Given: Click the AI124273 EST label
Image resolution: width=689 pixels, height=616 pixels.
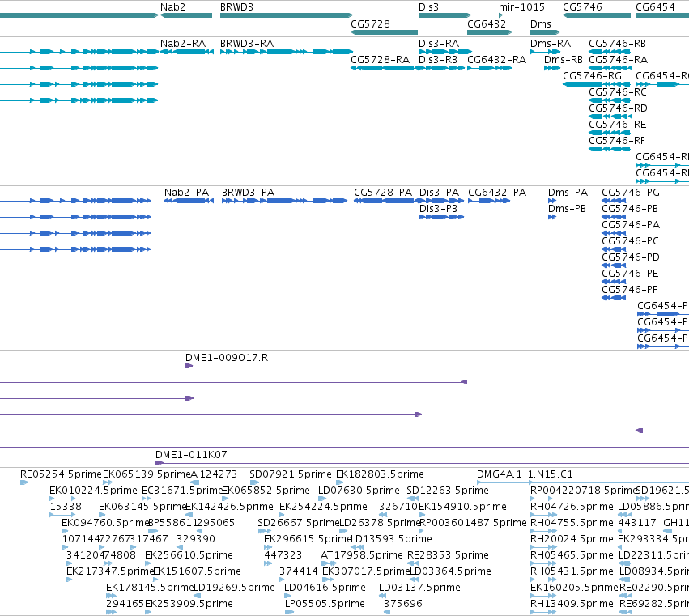Looking at the screenshot, I should pyautogui.click(x=214, y=474).
